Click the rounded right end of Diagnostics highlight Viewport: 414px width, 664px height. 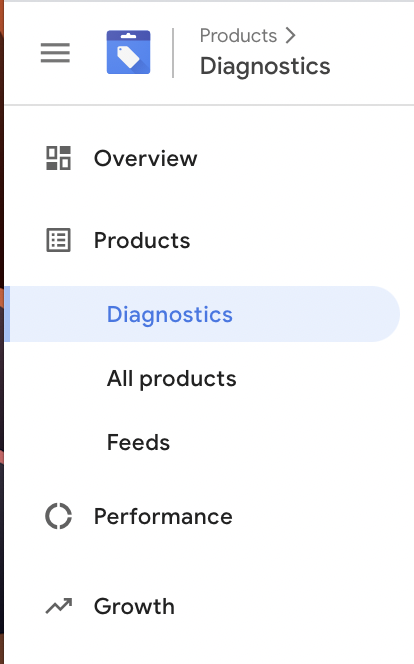point(383,314)
